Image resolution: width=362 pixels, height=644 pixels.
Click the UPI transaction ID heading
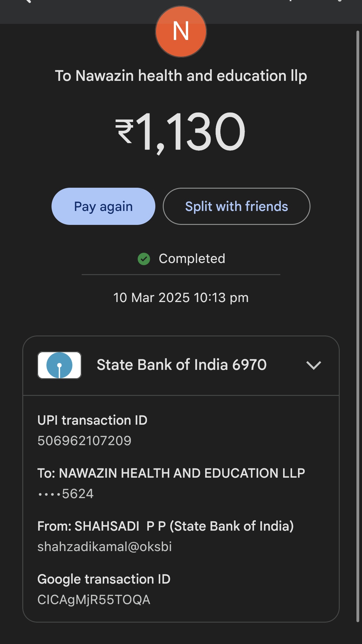tap(92, 420)
